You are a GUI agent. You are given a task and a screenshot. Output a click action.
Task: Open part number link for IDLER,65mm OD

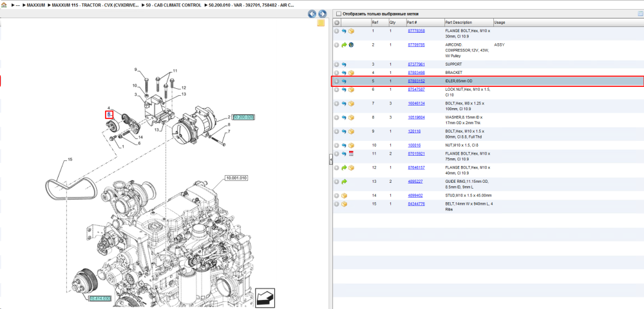tap(416, 81)
